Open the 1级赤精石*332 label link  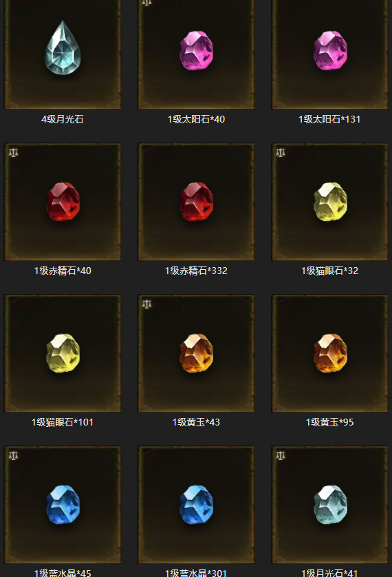tap(196, 271)
